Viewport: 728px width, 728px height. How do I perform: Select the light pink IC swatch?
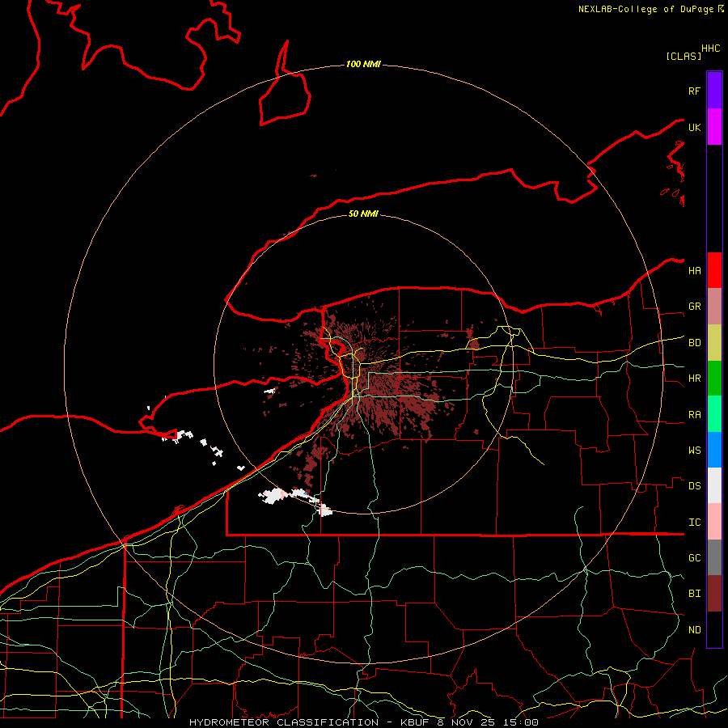click(x=714, y=522)
